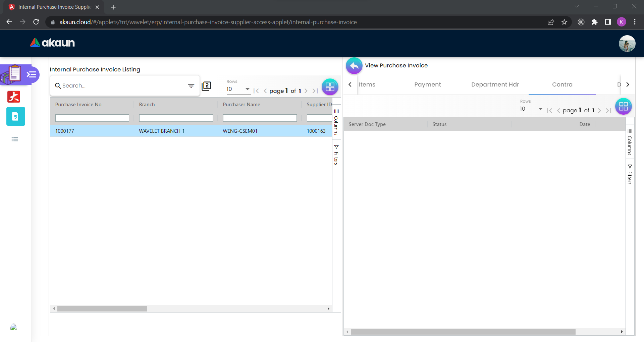Sort by Purchase Invoice No header
Screen dimensions: 644x342
(78, 105)
